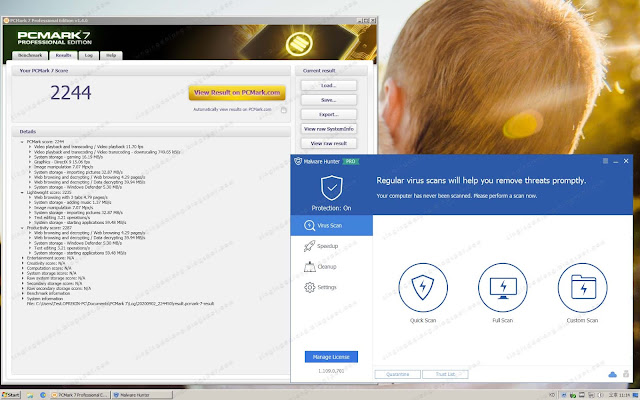Select System storage - gaming row
The height and width of the screenshot is (400, 640).
68,157
